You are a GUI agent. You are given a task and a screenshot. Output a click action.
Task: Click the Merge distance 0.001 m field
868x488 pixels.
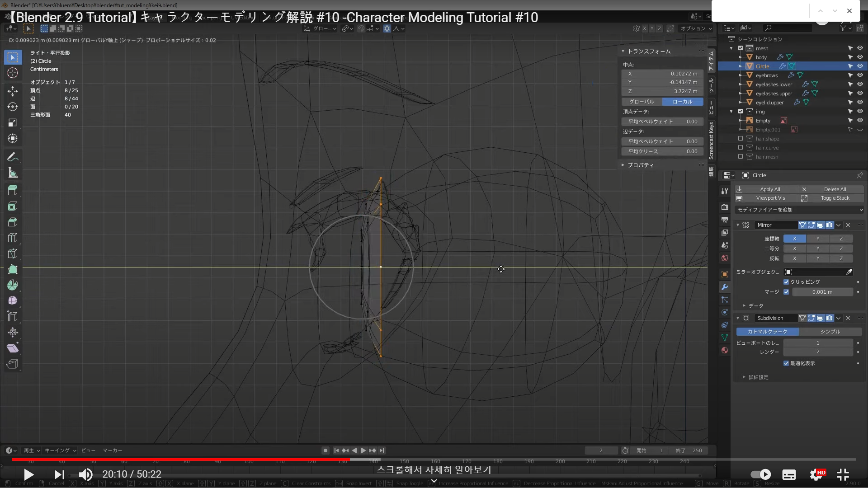point(822,292)
